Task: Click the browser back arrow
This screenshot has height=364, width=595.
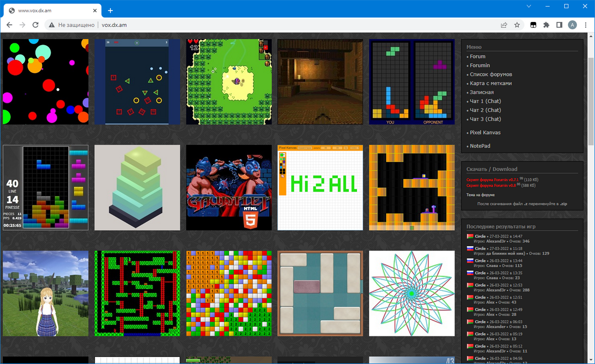Action: (x=9, y=25)
